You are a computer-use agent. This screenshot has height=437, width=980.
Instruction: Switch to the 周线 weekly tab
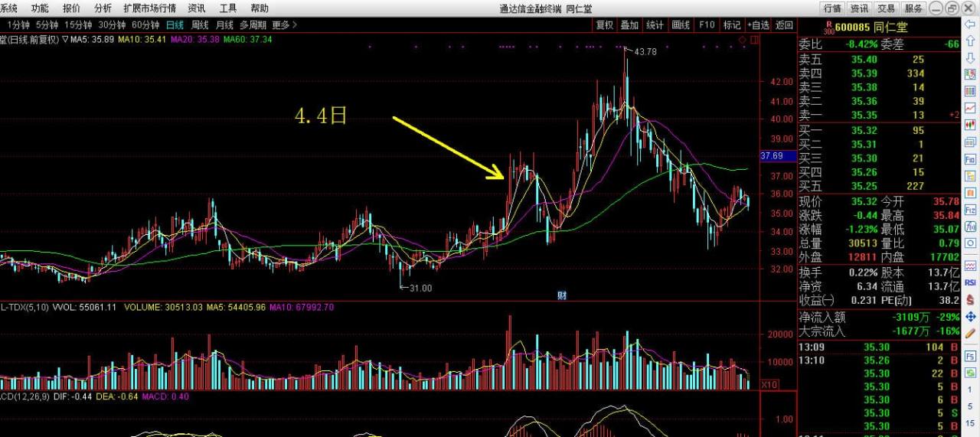pyautogui.click(x=200, y=24)
